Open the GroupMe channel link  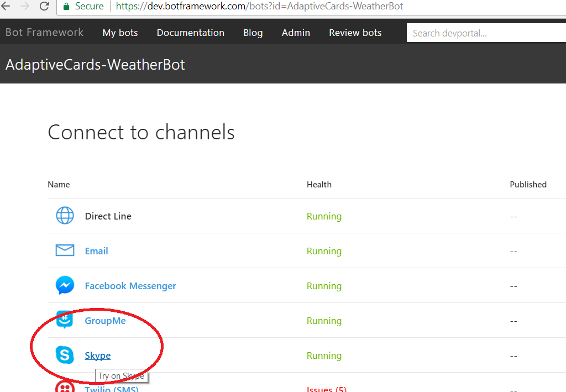click(x=105, y=321)
